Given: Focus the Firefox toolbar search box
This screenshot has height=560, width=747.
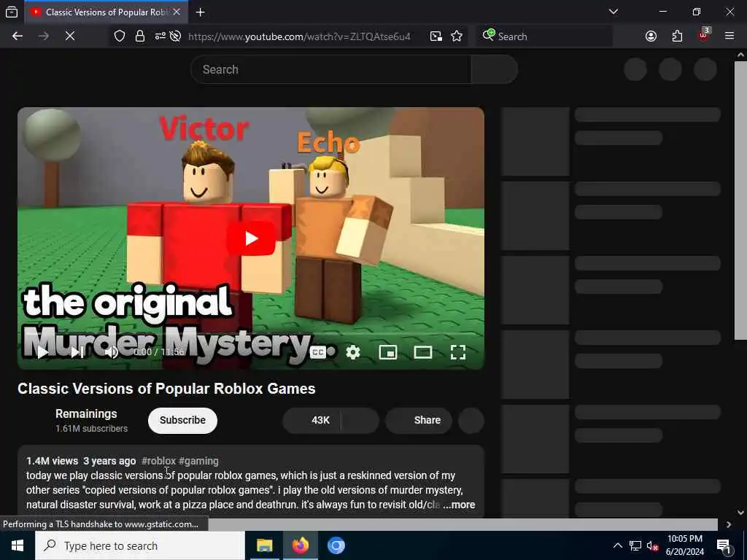Looking at the screenshot, I should click(544, 36).
